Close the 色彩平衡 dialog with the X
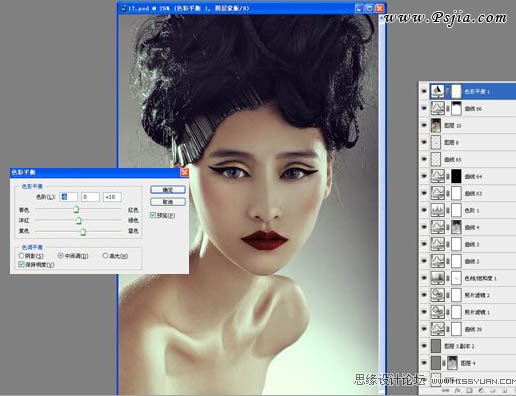Image resolution: width=516 pixels, height=396 pixels. 184,172
